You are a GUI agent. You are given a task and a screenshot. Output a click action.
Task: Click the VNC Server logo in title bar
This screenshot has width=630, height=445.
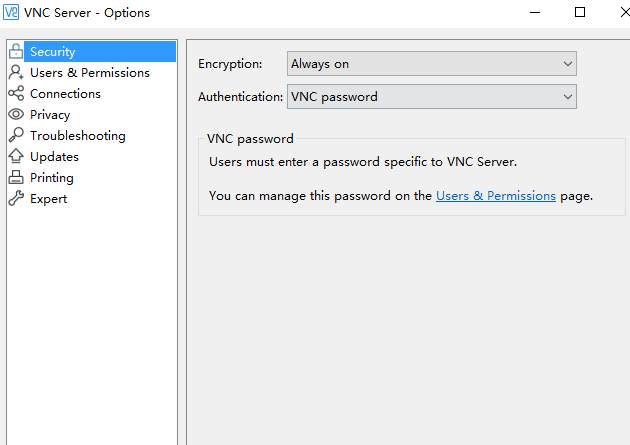(x=11, y=12)
